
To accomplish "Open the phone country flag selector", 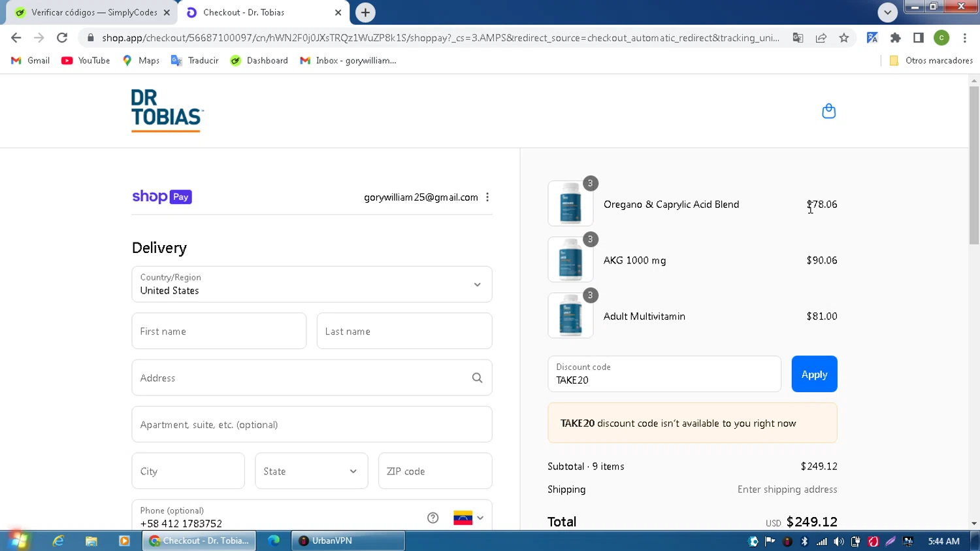I will click(468, 518).
